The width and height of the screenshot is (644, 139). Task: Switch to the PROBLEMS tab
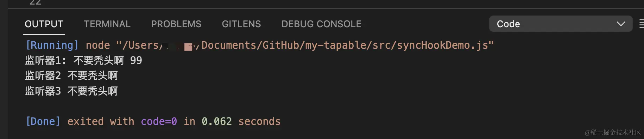coord(176,24)
